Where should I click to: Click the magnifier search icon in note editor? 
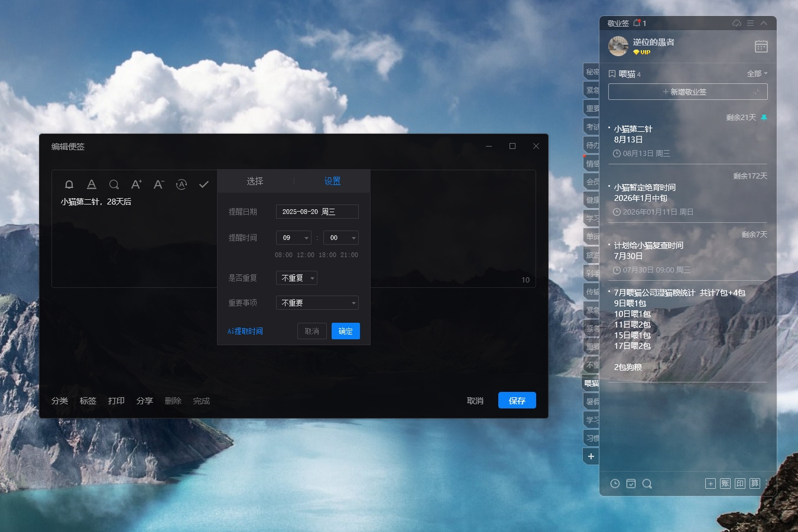coord(114,184)
